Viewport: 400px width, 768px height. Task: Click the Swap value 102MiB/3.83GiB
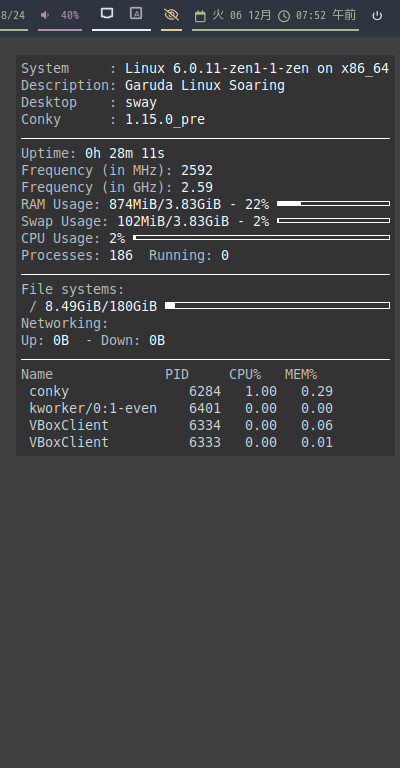point(173,221)
